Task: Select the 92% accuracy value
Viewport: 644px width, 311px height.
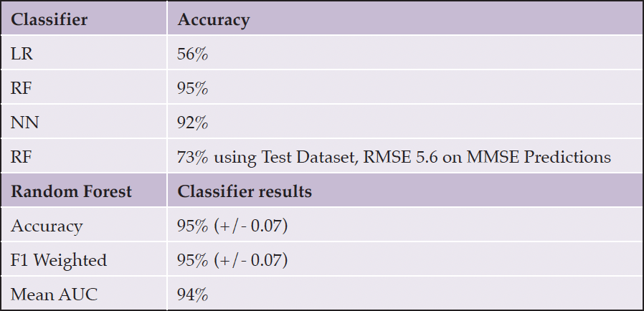Action: pos(193,123)
